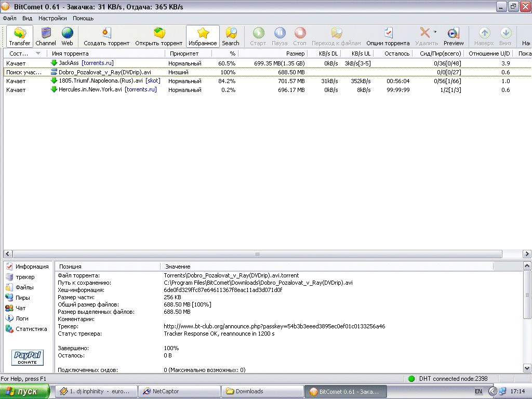Open the Файл menu

pyautogui.click(x=9, y=18)
